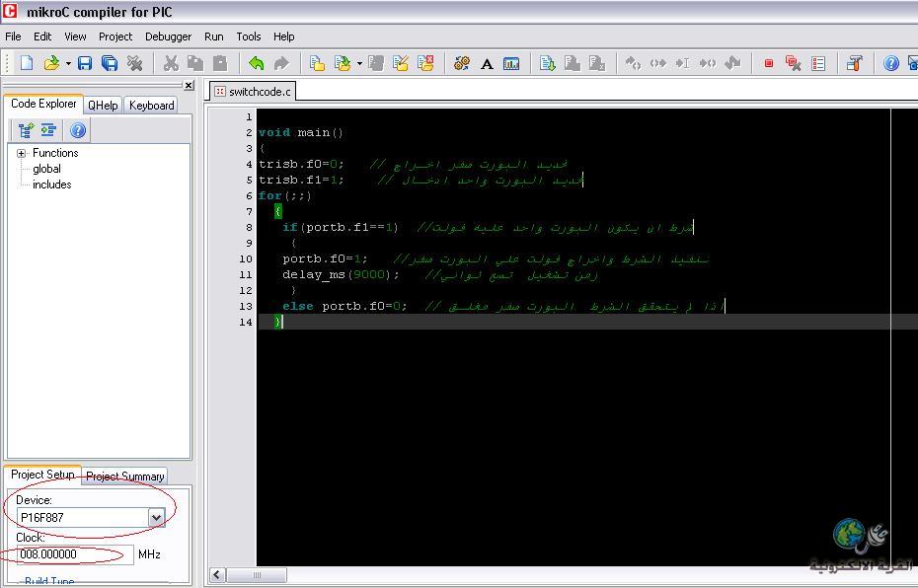Switch to the Project Summary tab
The image size is (918, 588).
pyautogui.click(x=124, y=477)
